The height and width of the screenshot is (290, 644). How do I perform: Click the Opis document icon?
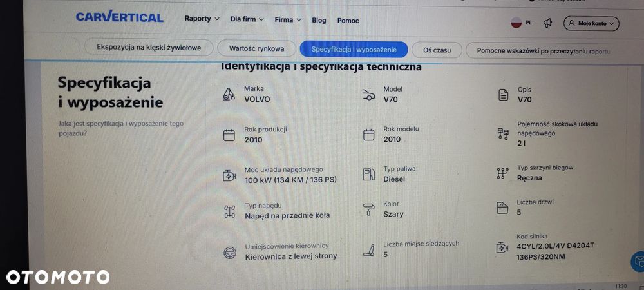503,95
